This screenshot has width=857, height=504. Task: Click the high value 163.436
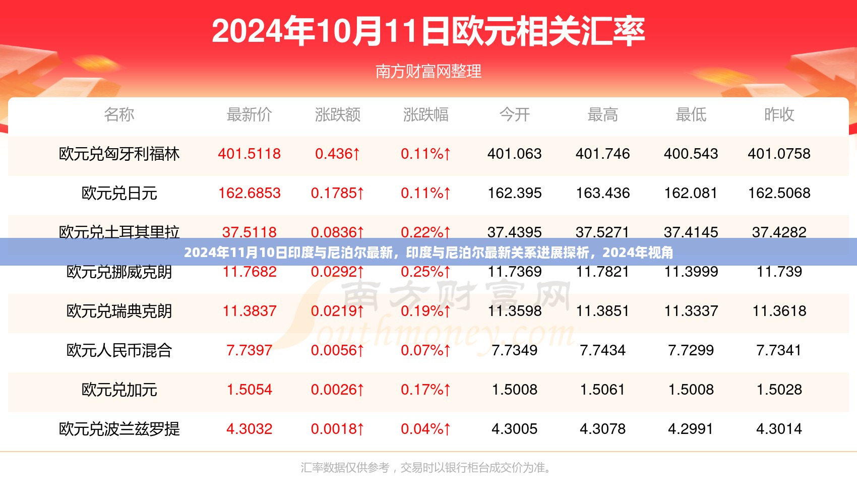tap(602, 193)
